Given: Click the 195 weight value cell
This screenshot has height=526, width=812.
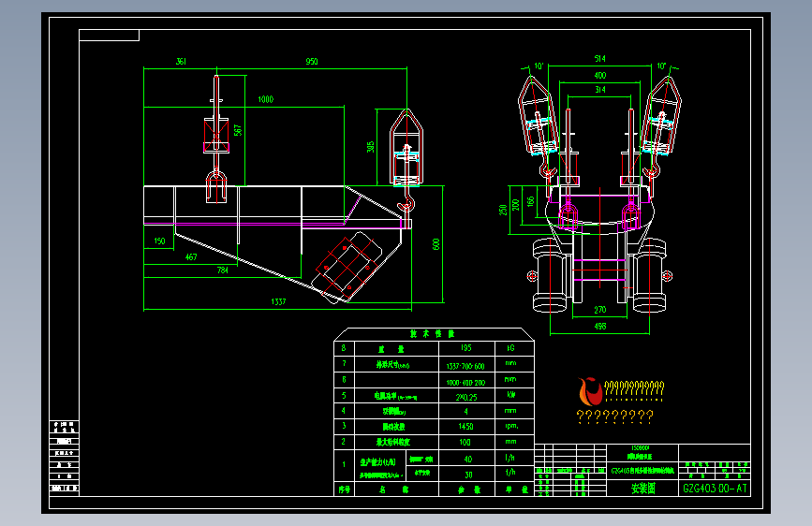Looking at the screenshot, I should coord(466,348).
